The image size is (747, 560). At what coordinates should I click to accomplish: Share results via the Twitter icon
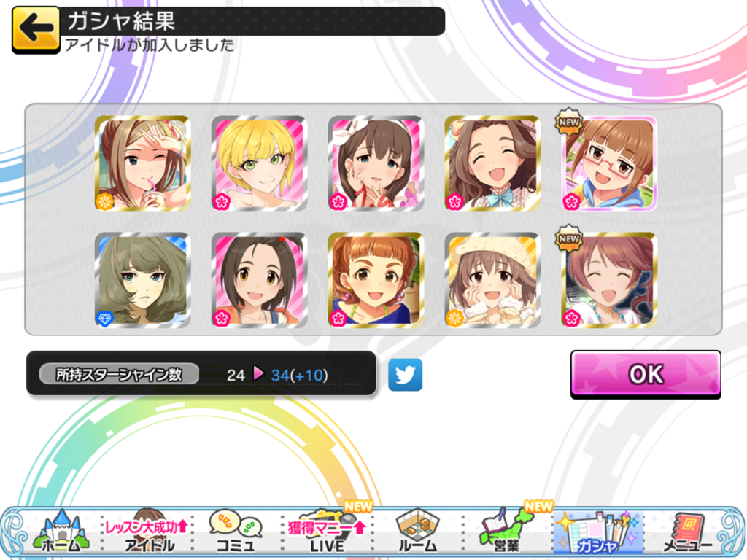click(405, 375)
